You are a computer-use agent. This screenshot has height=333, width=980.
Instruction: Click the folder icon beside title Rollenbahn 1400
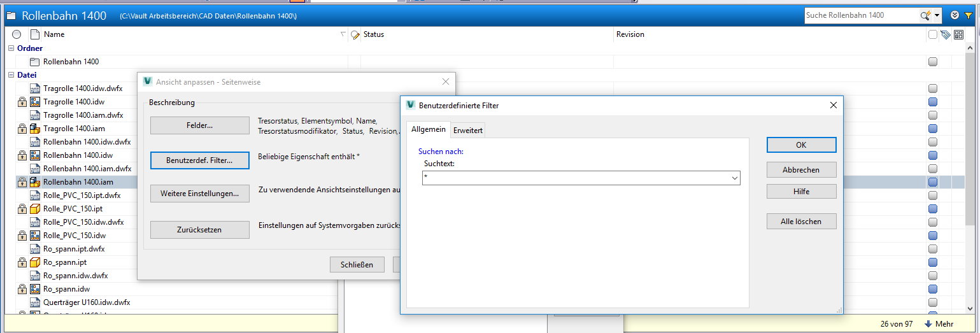(11, 16)
